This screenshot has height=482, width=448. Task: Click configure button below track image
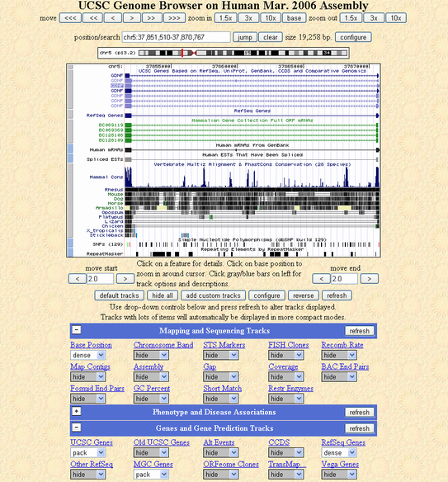(266, 295)
